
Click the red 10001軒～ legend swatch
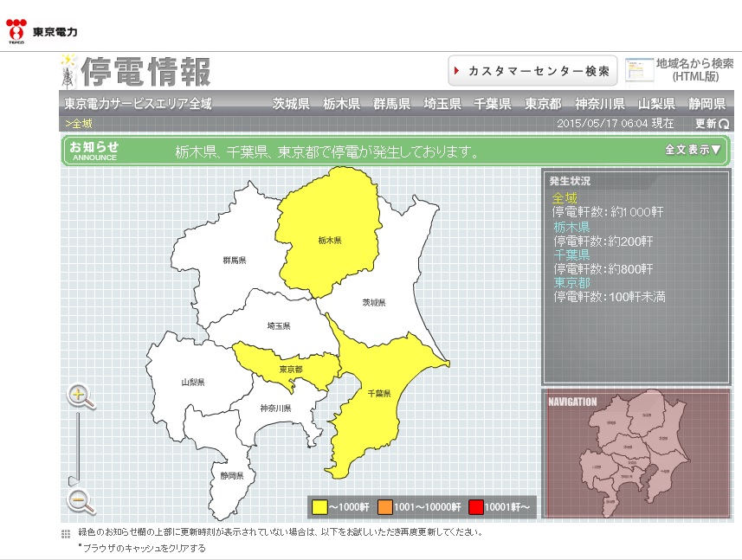pyautogui.click(x=475, y=506)
